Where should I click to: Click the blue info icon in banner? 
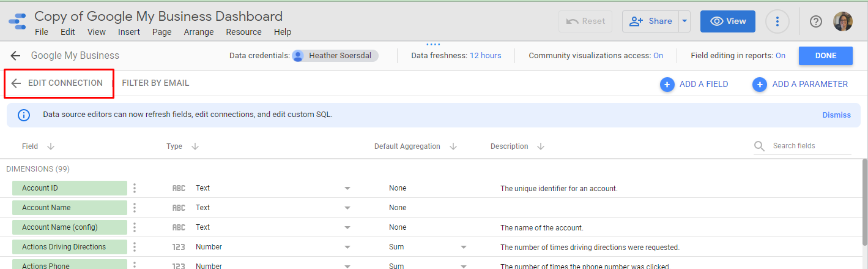point(23,115)
